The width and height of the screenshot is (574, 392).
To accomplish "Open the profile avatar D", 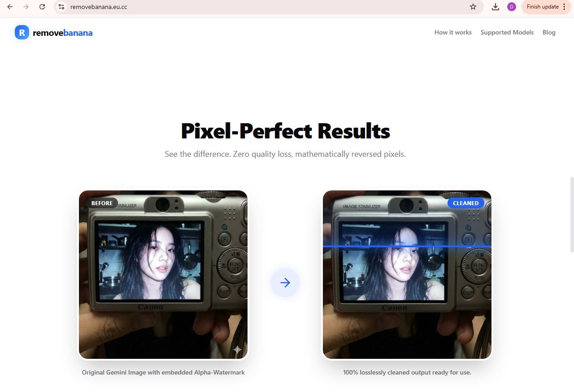I will [x=512, y=7].
